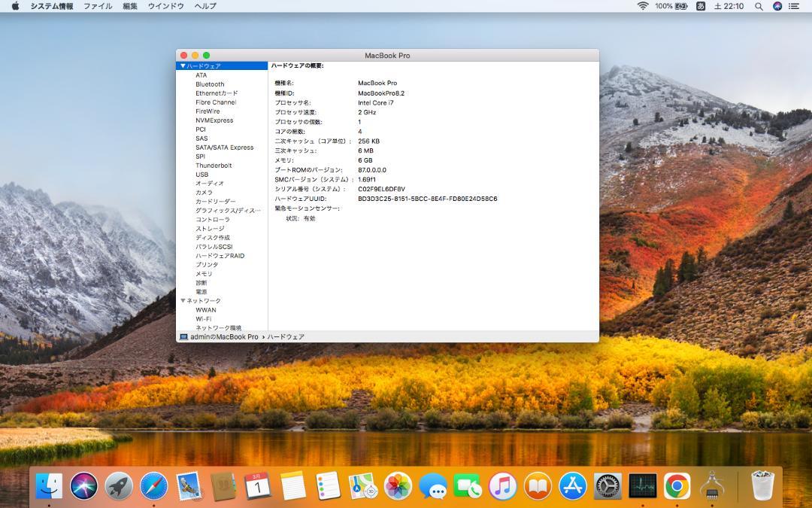This screenshot has height=508, width=812.
Task: Click Siri icon in the menu bar
Action: (x=777, y=6)
